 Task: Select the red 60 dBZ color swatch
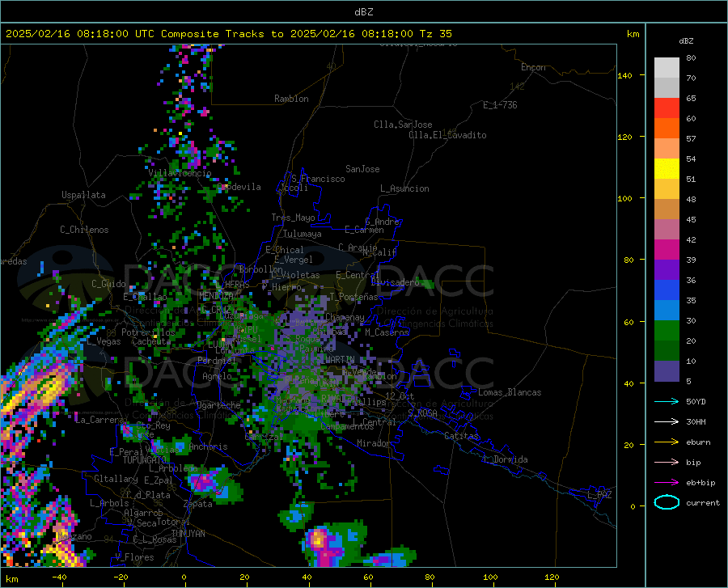(x=667, y=108)
